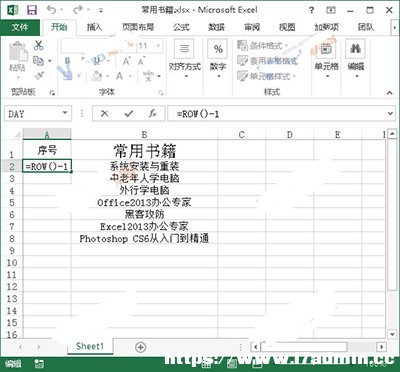Image resolution: width=400 pixels, height=372 pixels.
Task: Select column C header
Action: pyautogui.click(x=242, y=135)
